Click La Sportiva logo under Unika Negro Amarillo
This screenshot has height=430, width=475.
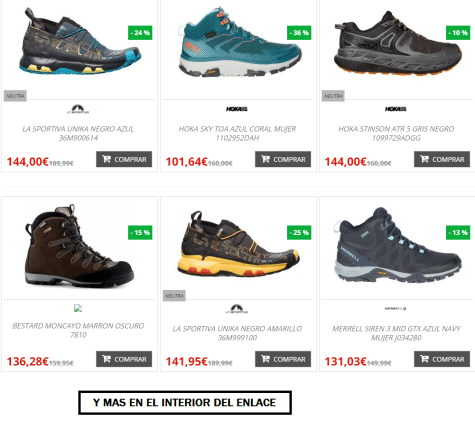pos(237,309)
